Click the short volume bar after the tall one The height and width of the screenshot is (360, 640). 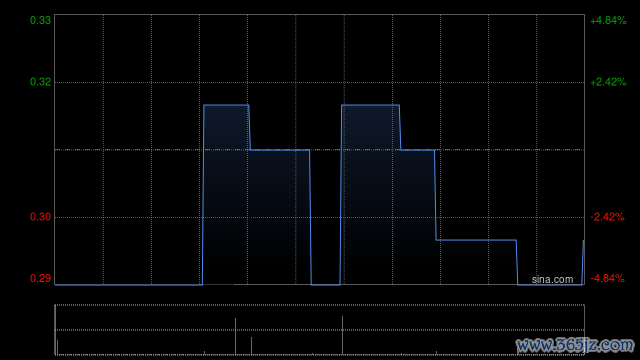click(251, 346)
